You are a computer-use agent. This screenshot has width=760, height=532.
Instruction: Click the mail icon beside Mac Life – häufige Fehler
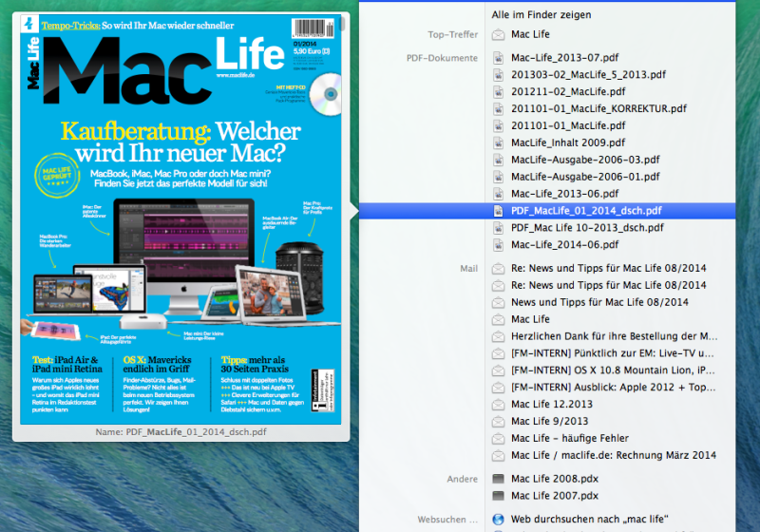498,438
